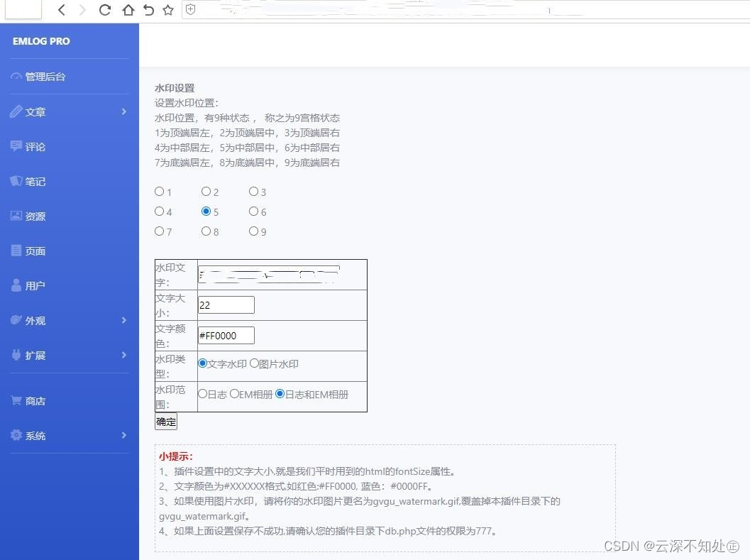Click the EMLOG PRO header link

click(41, 41)
